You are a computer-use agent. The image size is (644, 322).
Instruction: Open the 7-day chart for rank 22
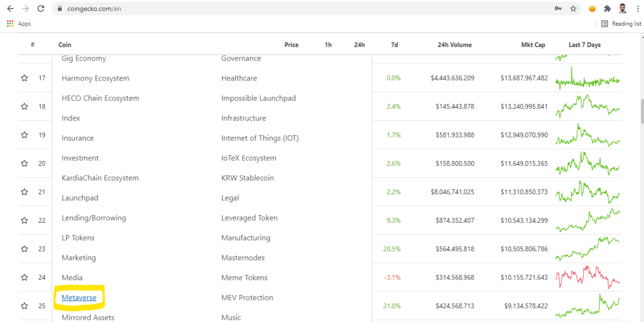pos(588,220)
